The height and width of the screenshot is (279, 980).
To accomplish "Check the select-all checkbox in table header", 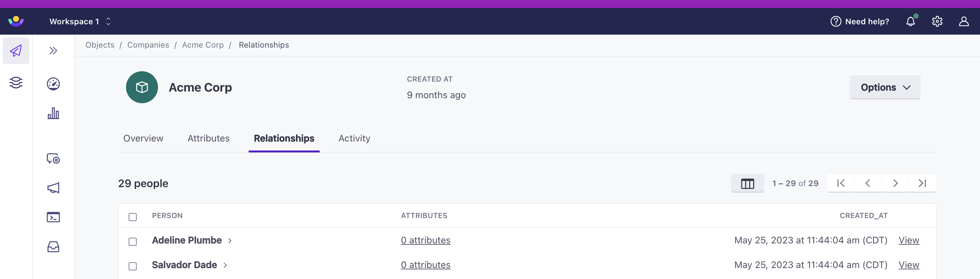I will pos(133,217).
